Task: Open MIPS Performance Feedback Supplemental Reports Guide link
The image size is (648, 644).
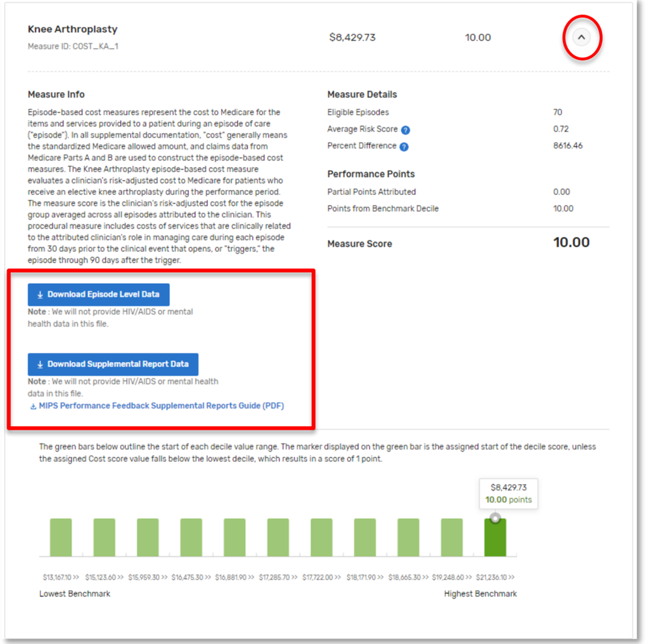Action: tap(161, 406)
